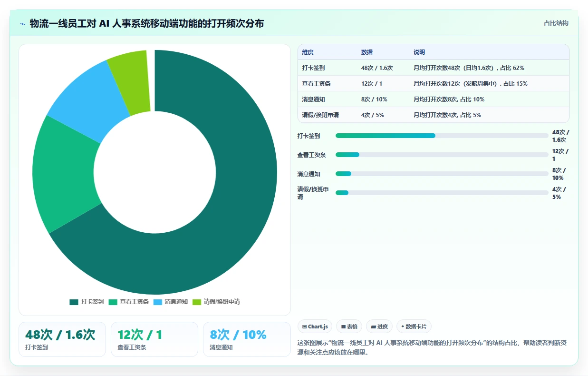Open the 12次 / 1 查看工资条 data card
The image size is (588, 376).
[154, 339]
